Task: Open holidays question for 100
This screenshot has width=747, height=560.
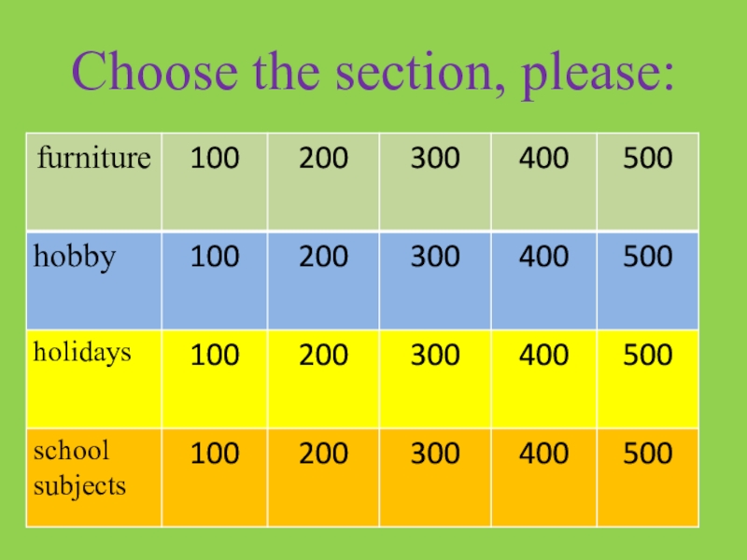Action: click(x=215, y=356)
